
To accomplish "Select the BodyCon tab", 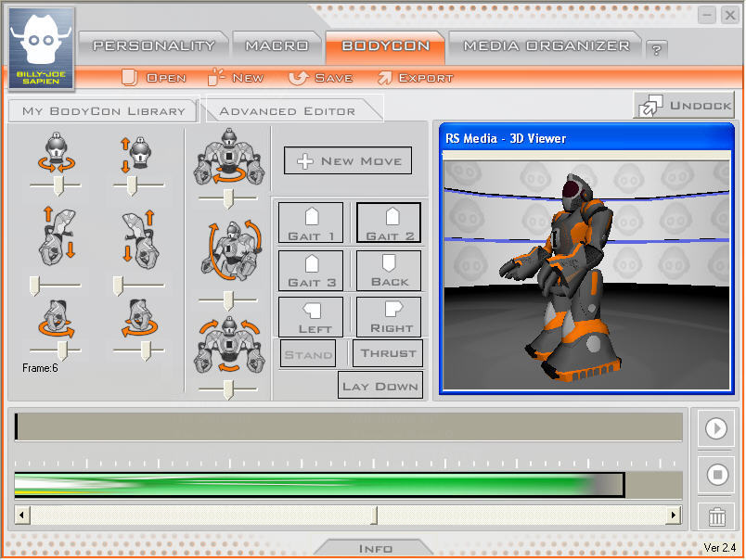I will 385,46.
